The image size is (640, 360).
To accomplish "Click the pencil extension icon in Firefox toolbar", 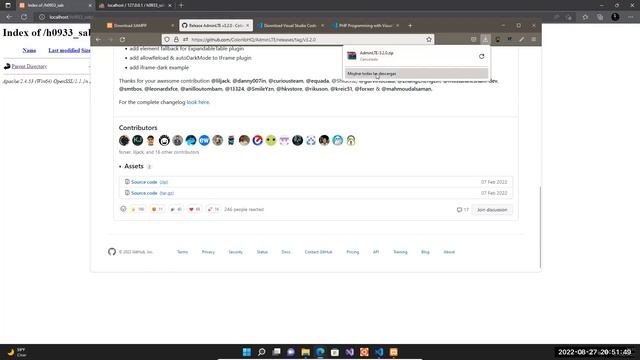I will pyautogui.click(x=522, y=40).
